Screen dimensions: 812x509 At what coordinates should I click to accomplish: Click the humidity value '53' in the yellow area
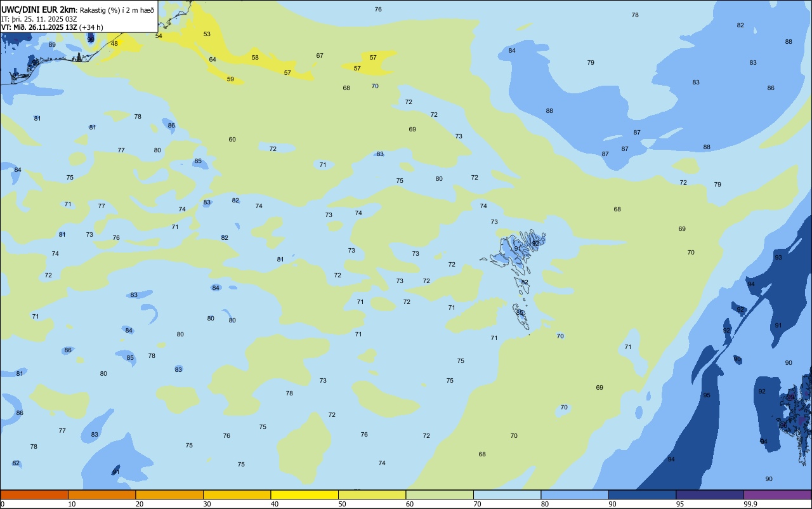pyautogui.click(x=207, y=34)
